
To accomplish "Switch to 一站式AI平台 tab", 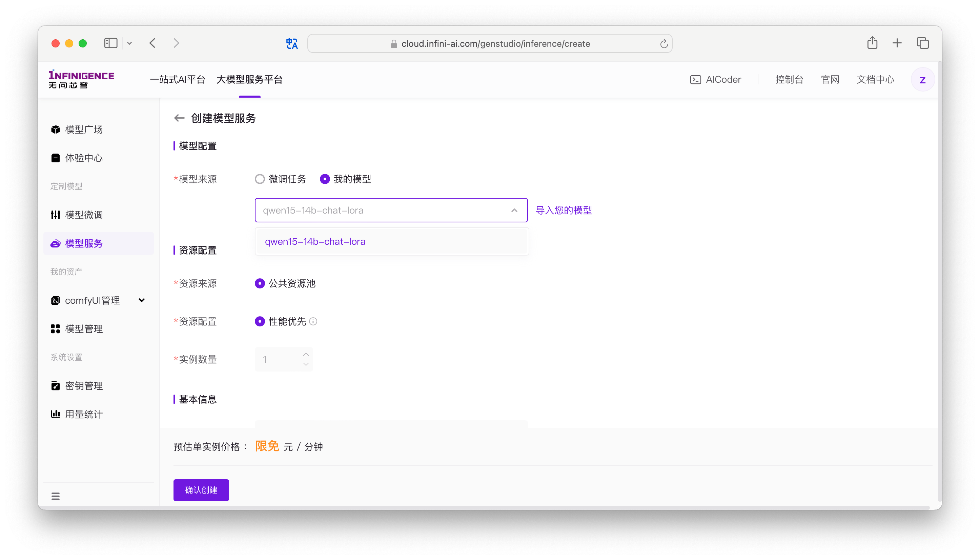I will click(177, 80).
